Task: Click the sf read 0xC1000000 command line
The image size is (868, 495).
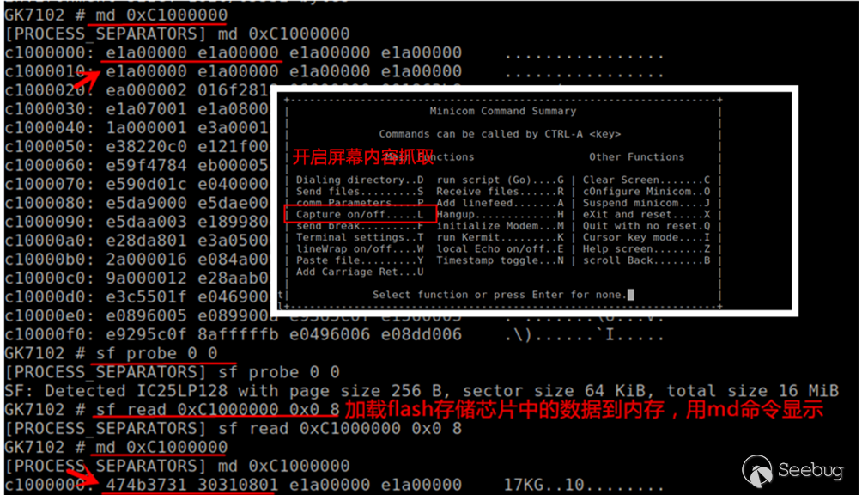Action: coord(217,410)
